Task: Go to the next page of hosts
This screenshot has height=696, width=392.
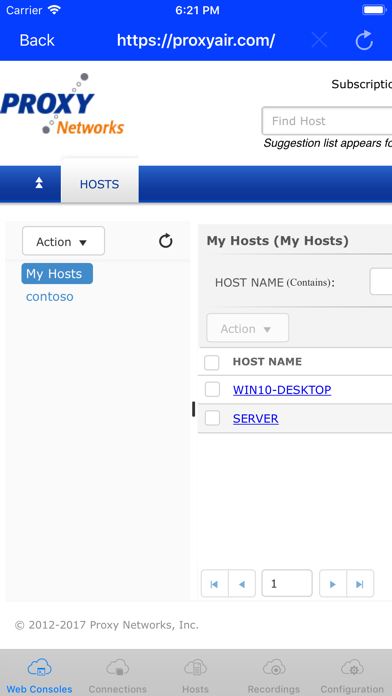Action: click(x=333, y=584)
